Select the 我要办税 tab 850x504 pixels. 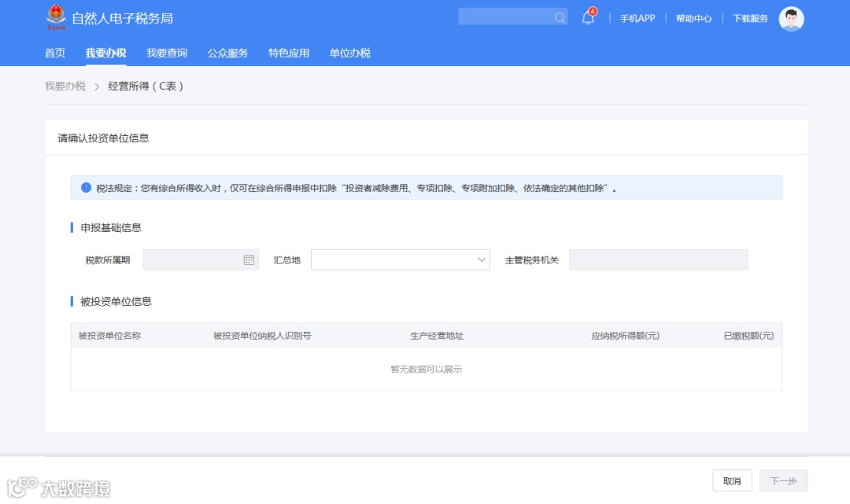coord(105,53)
